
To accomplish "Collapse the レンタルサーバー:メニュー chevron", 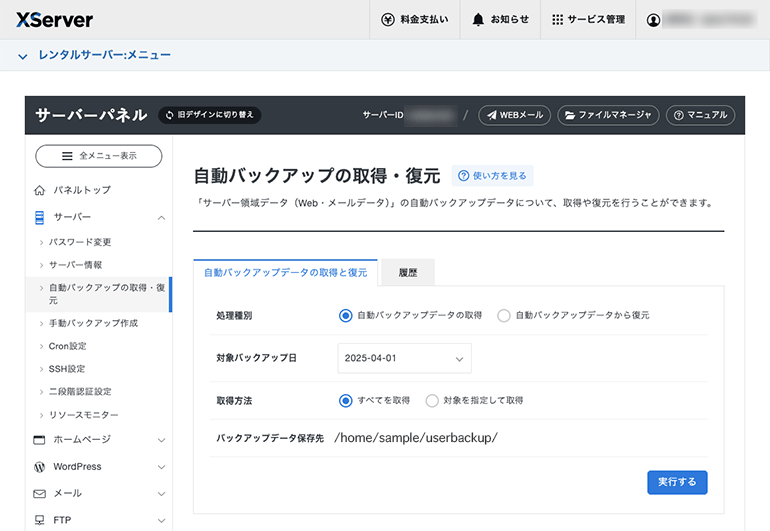I will (x=23, y=56).
